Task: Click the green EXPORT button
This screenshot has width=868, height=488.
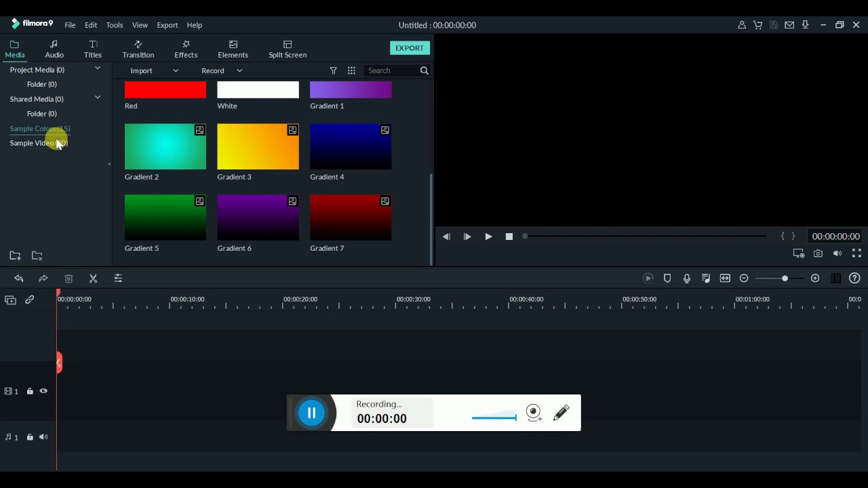Action: pos(410,48)
